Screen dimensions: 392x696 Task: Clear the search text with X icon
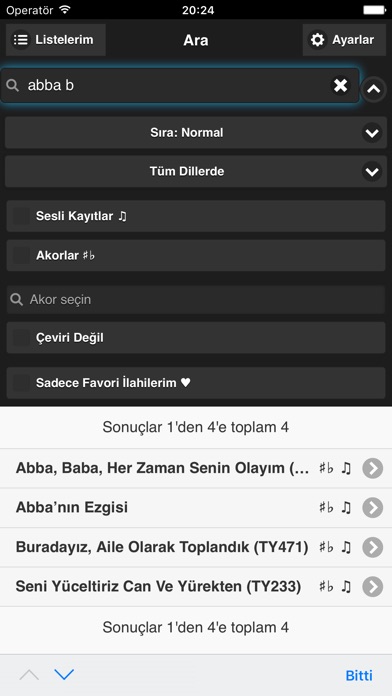click(341, 85)
